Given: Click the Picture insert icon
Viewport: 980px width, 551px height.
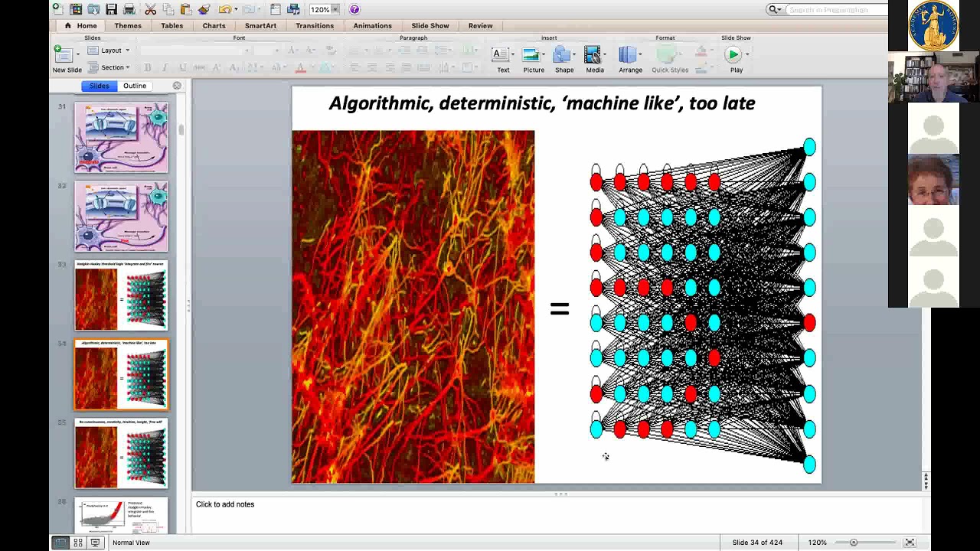Looking at the screenshot, I should [x=531, y=54].
